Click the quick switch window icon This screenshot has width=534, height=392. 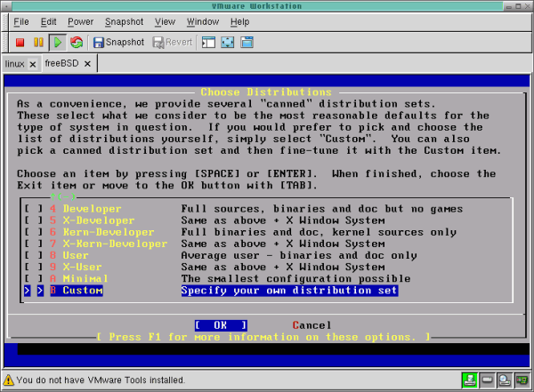[247, 43]
